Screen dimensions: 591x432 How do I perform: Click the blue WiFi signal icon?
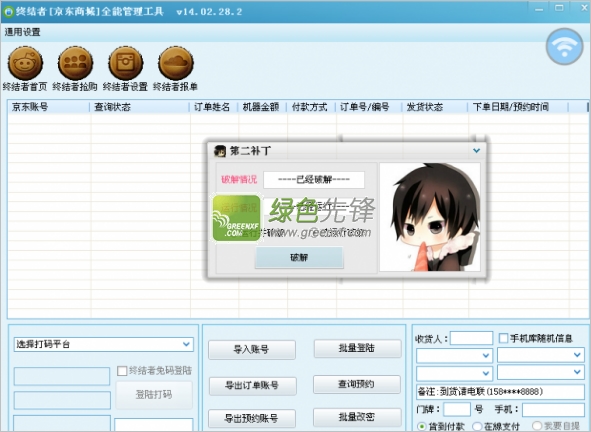564,47
